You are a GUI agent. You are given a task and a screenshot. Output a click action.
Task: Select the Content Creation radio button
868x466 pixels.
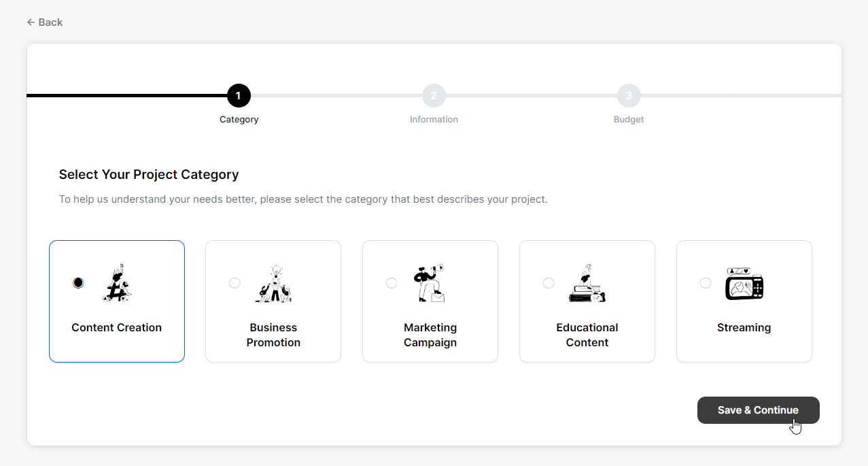coord(78,283)
